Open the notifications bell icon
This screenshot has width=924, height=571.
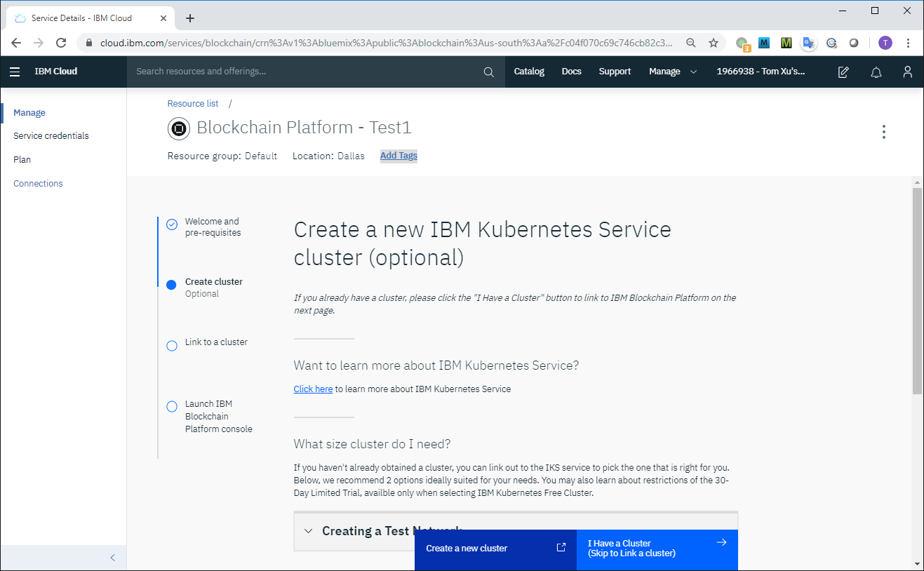pyautogui.click(x=876, y=72)
